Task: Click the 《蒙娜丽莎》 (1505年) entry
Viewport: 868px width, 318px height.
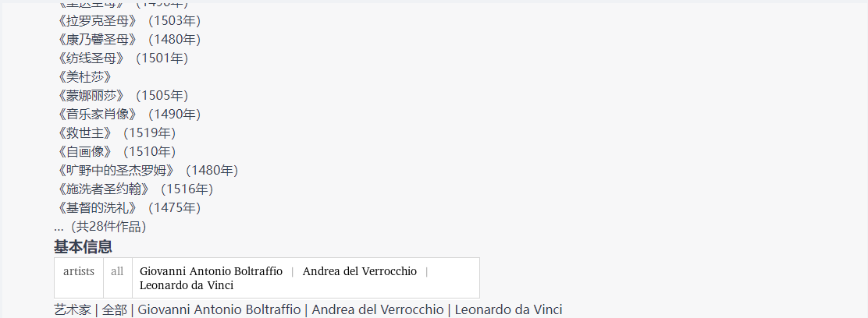Action: pos(121,95)
